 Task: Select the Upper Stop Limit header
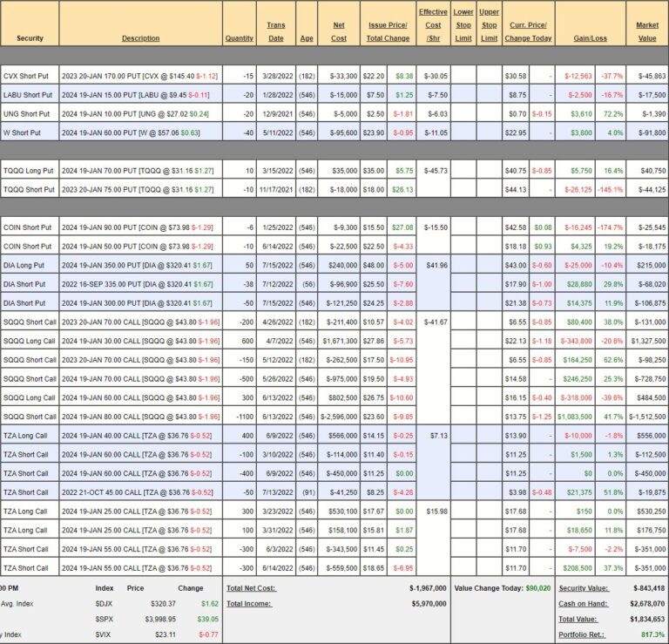point(490,25)
